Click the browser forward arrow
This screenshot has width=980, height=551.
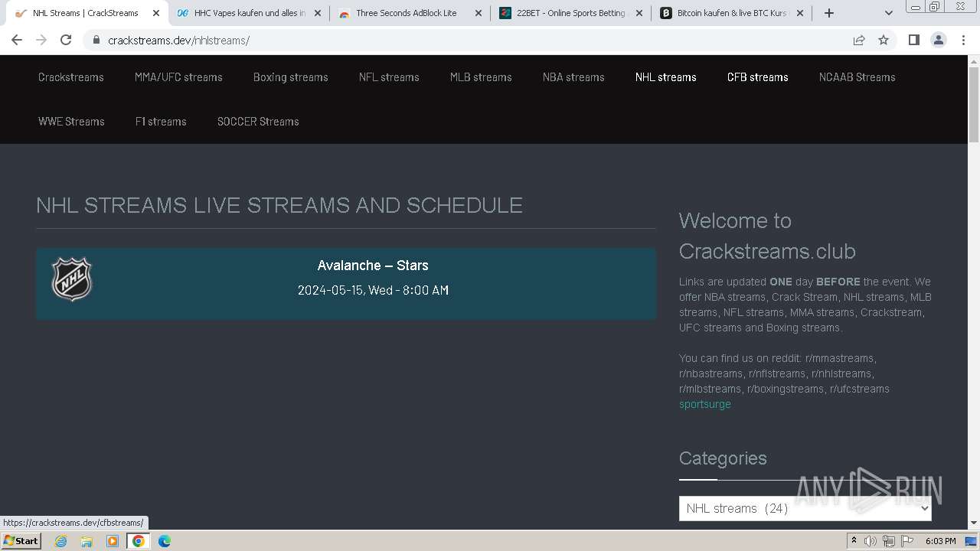coord(41,40)
